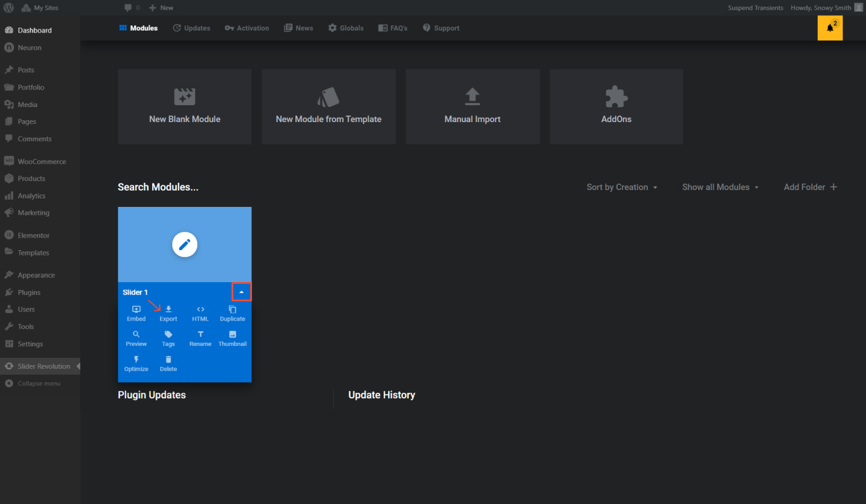Screen dimensions: 866x504
Task: Open the AddOns tile
Action: pos(616,106)
